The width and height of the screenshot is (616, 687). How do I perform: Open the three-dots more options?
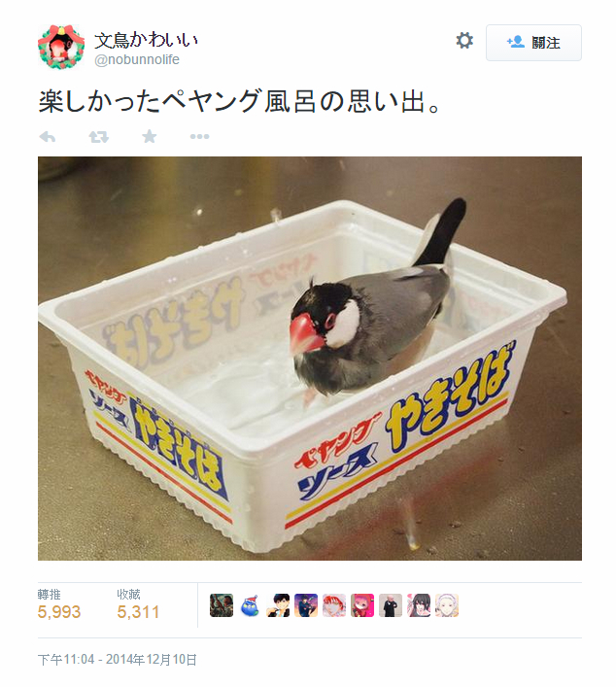(x=199, y=137)
